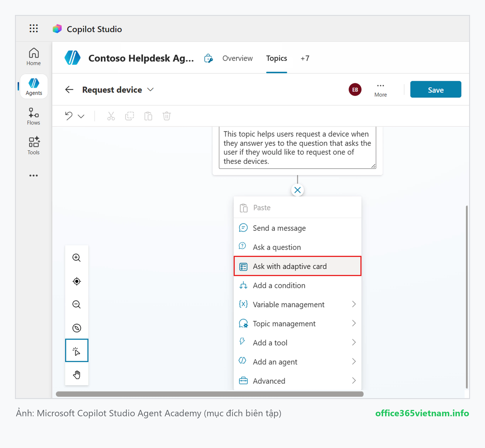Screen dimensions: 485x448
Task: Click the vertical canvas scrollbar
Action: (x=467, y=297)
